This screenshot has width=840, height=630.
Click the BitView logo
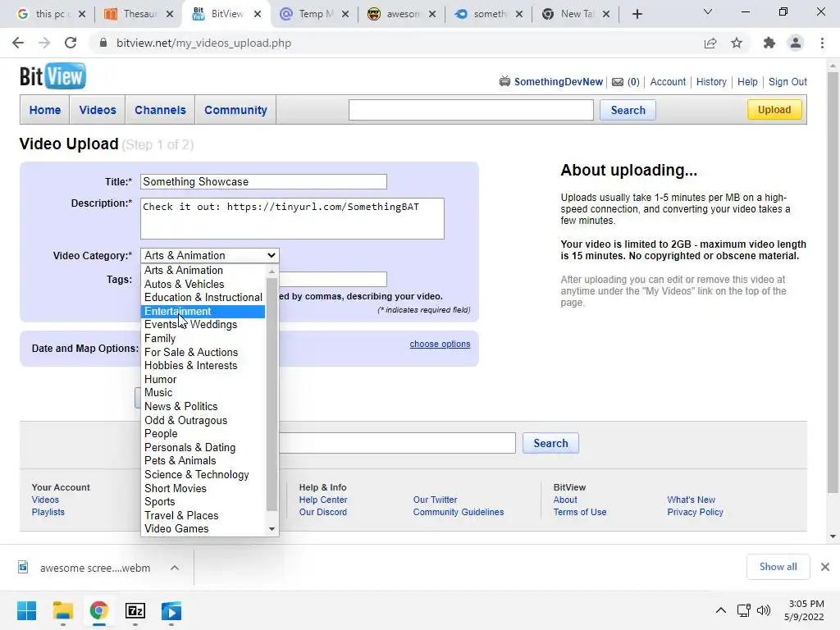[x=52, y=76]
